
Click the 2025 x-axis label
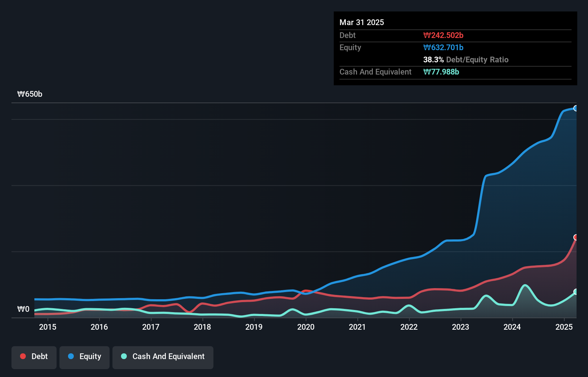(564, 327)
